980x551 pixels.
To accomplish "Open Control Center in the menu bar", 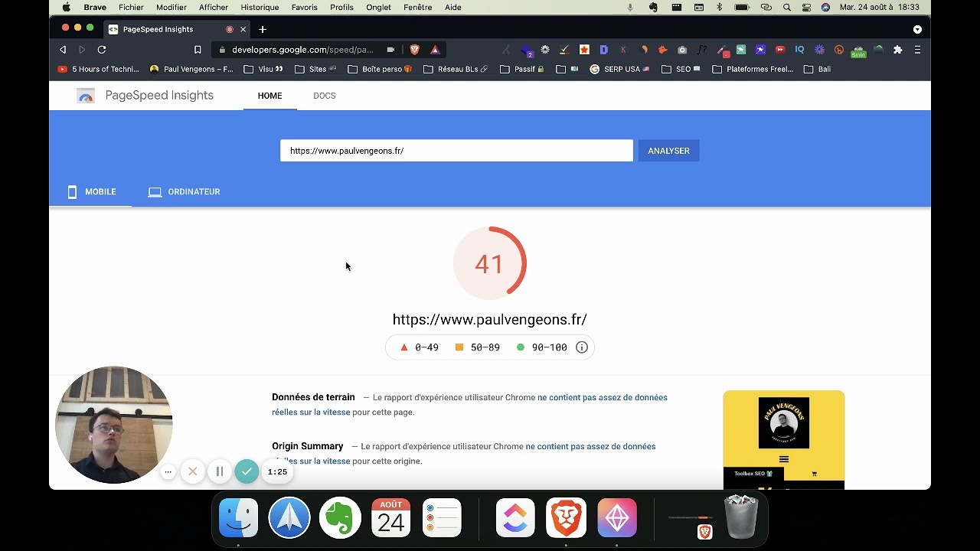I will (806, 7).
